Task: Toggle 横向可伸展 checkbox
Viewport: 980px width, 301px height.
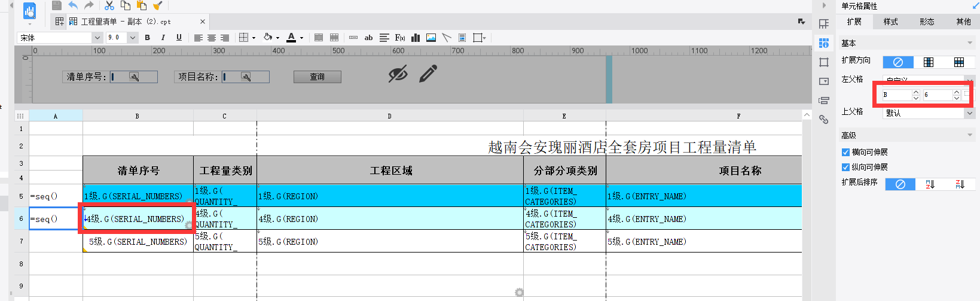Action: pos(845,152)
